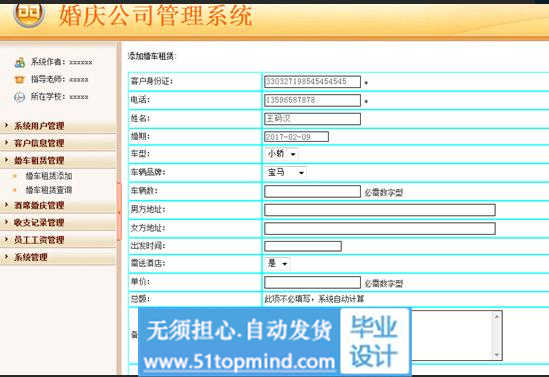The height and width of the screenshot is (377, 549).
Task: Open the 车型 dropdown showing 小轿
Action: tap(281, 154)
